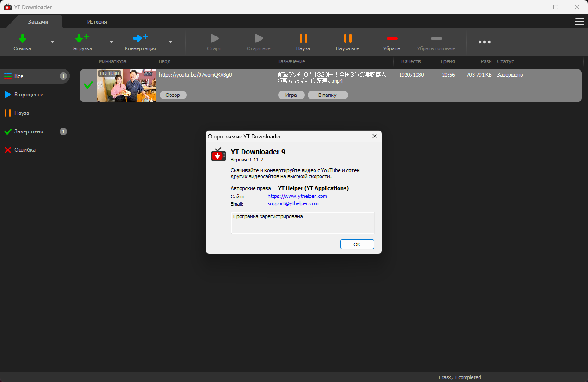Switch to the История tab
588x382 pixels.
(x=97, y=22)
